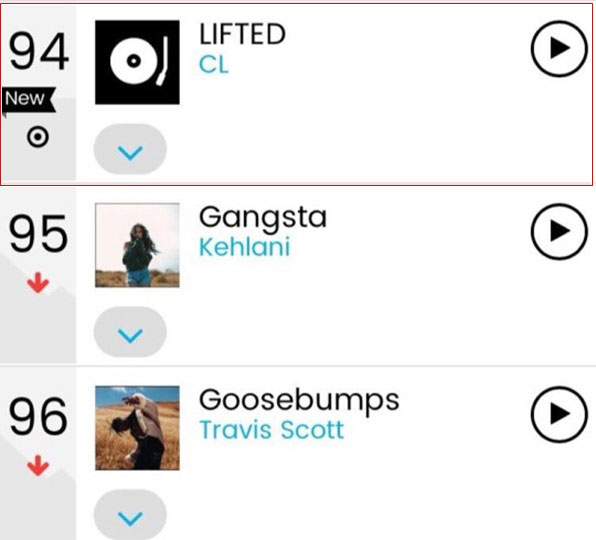Image resolution: width=596 pixels, height=540 pixels.
Task: Play Gangsta by Kehlani
Action: click(x=559, y=231)
